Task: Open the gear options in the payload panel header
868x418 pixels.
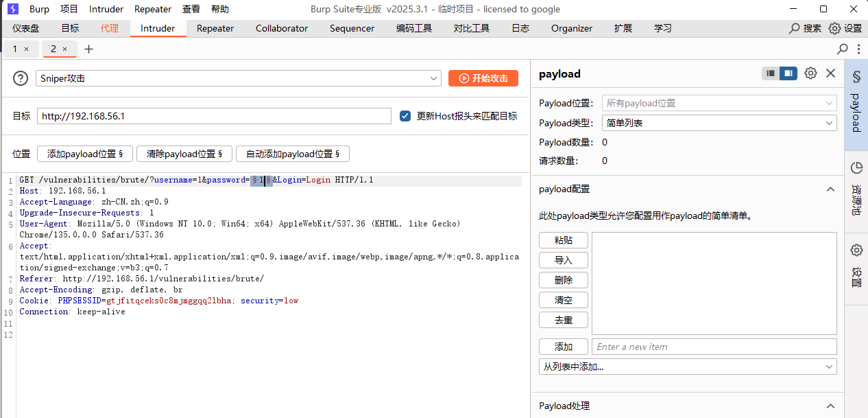Action: click(x=810, y=73)
